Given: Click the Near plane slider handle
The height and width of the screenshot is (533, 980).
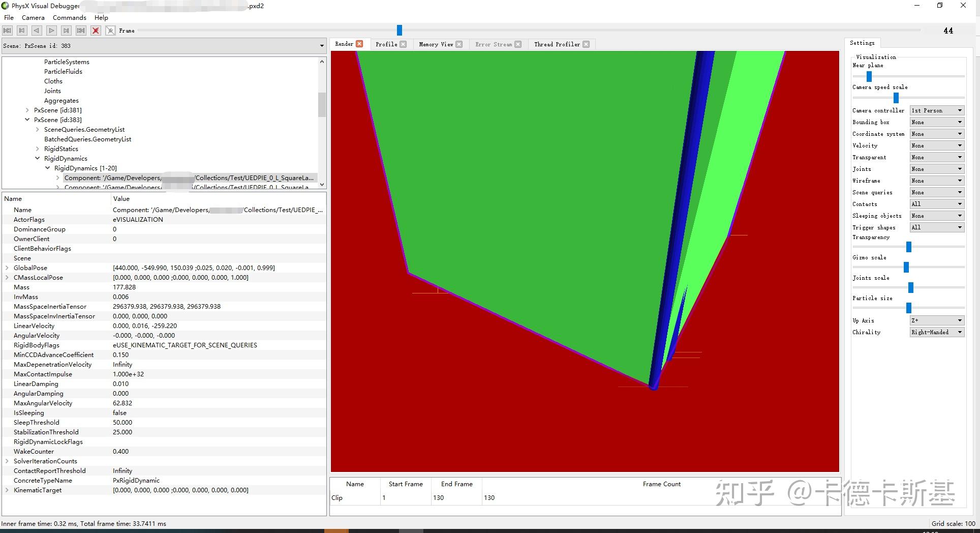Looking at the screenshot, I should 869,76.
